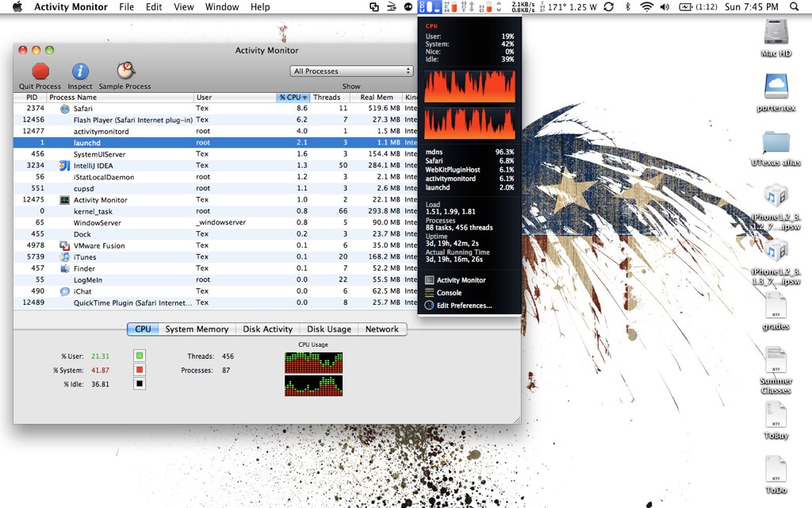Click the Wi-Fi menu bar icon
Viewport: 812px width, 508px height.
[x=646, y=6]
